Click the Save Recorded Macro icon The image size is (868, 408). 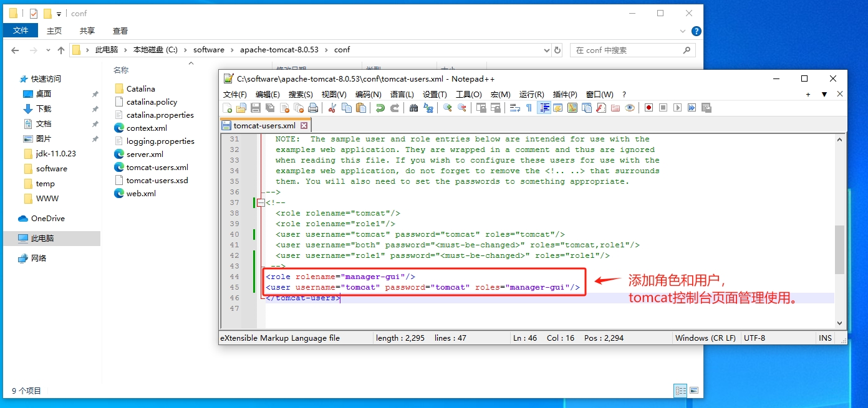(706, 108)
